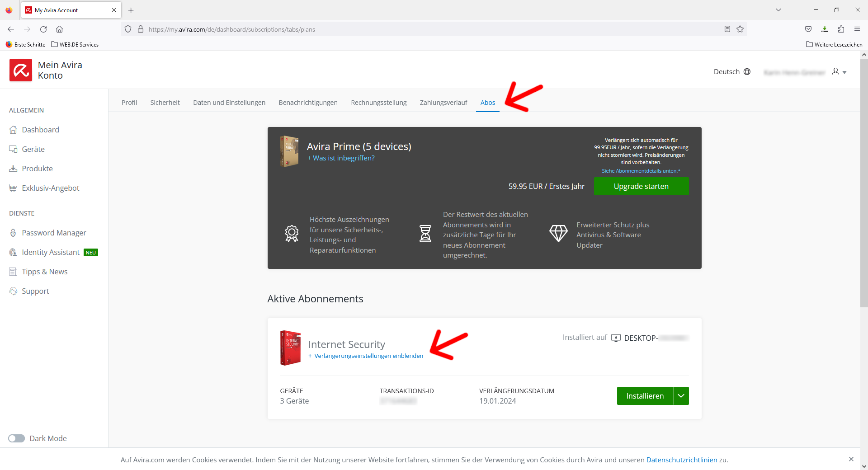Select the Abos tab
The height and width of the screenshot is (470, 868).
tap(488, 103)
